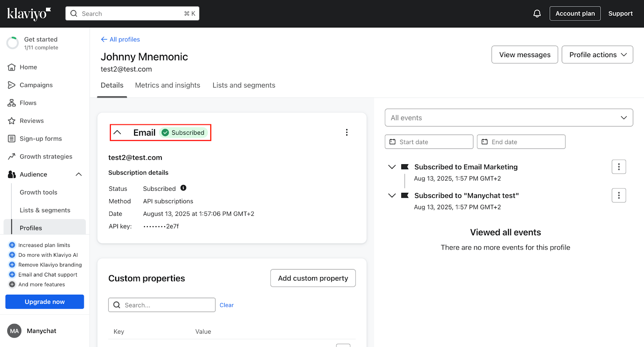Click the Start date field
Image resolution: width=644 pixels, height=347 pixels.
429,142
